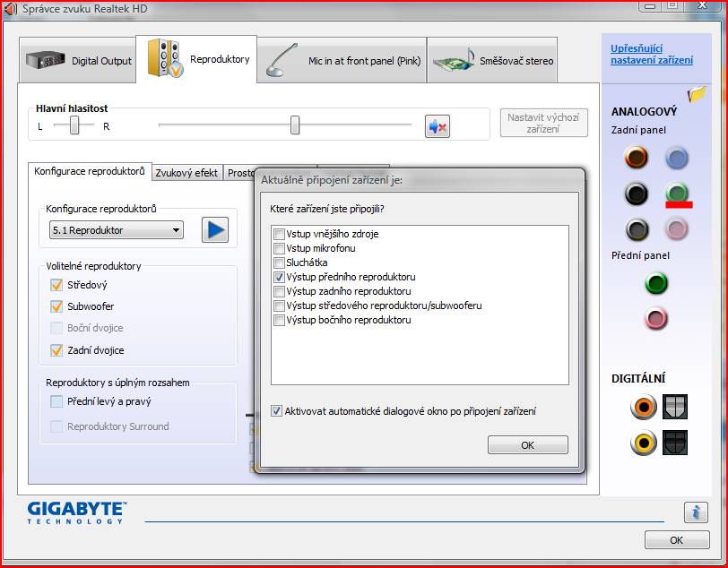Screen dimensions: 728x568
Task: Select the black rear panel jack in the middle row
Action: point(636,193)
